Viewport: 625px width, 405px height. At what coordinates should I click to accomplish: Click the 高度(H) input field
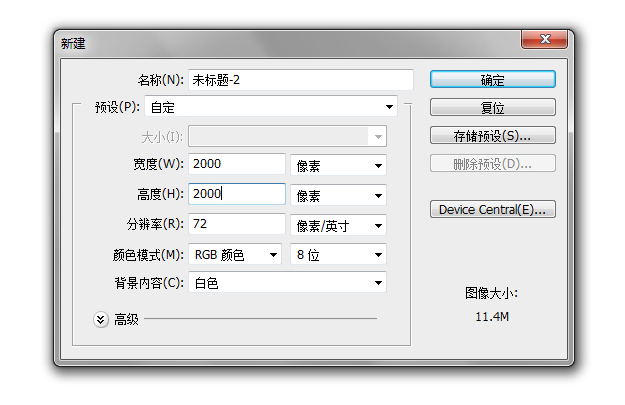(x=237, y=194)
